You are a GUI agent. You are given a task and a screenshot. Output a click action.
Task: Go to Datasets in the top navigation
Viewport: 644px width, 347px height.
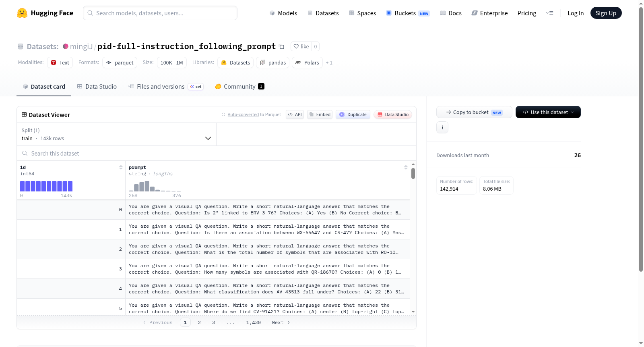click(323, 13)
